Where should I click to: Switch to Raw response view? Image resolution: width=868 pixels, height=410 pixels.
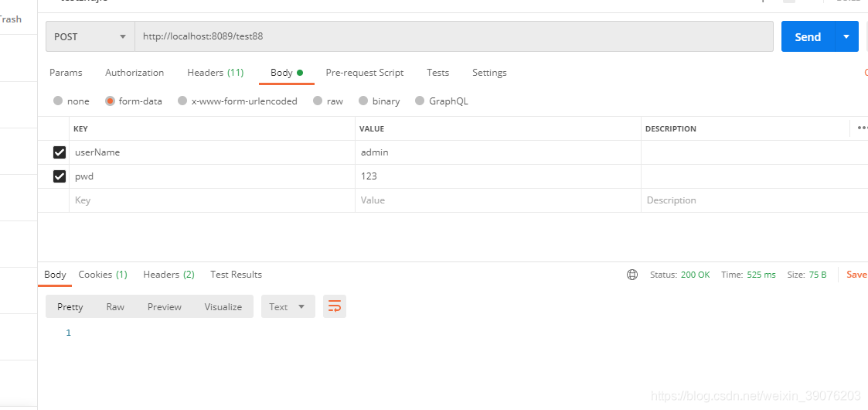coord(115,306)
